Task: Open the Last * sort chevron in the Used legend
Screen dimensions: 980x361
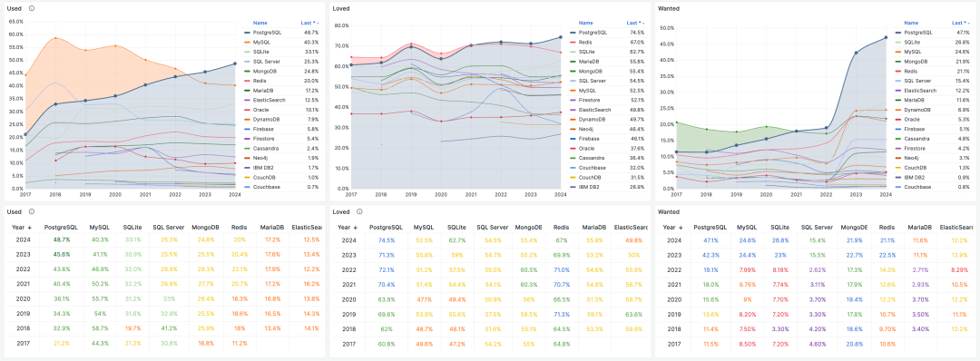Action: point(318,23)
